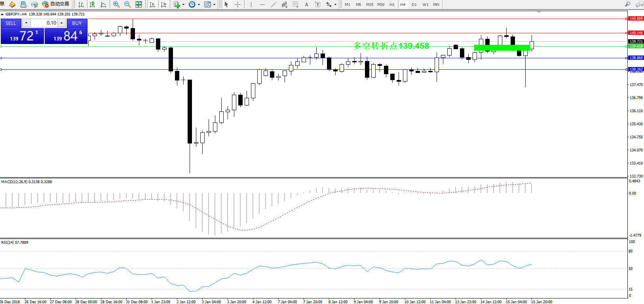
Task: Toggle the chart shift button
Action: click(x=163, y=4)
